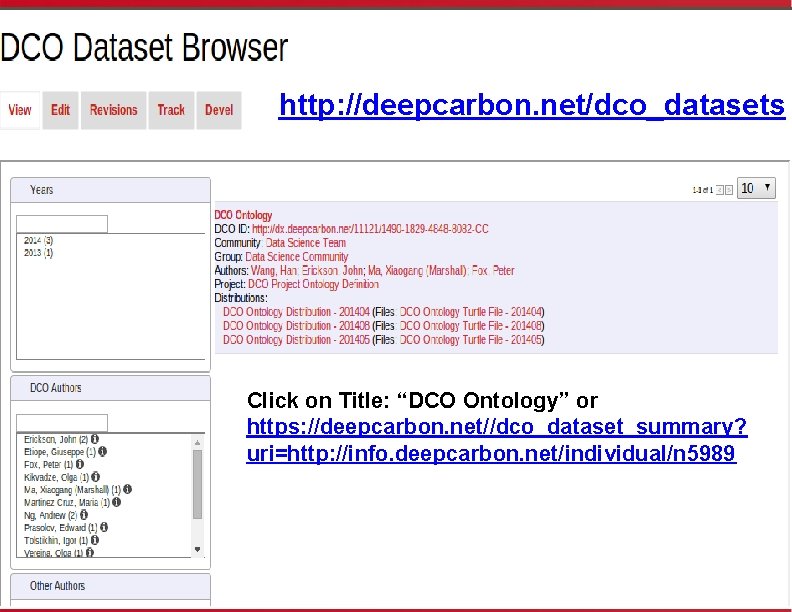Open author link Erickson, John in result
The height and width of the screenshot is (612, 792).
click(332, 271)
